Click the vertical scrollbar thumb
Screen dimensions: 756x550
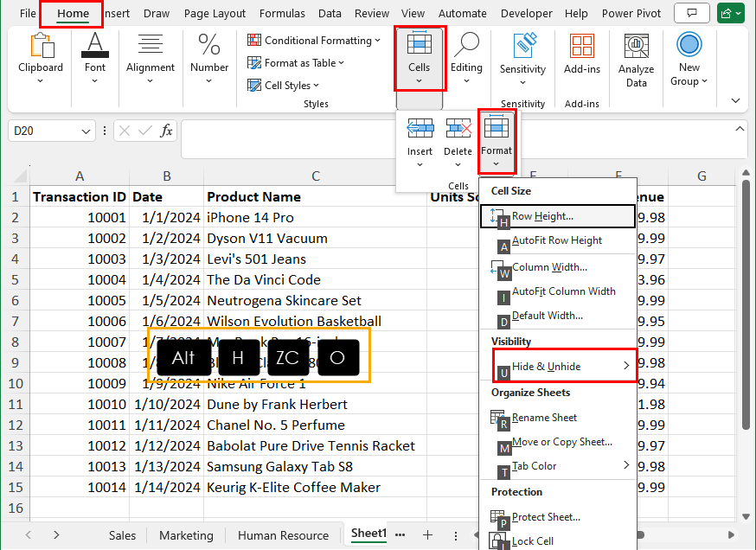point(746,304)
